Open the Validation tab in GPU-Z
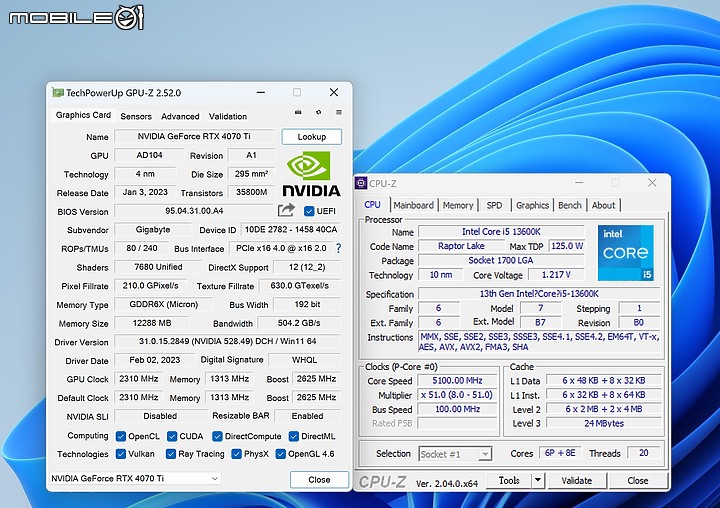Screen dimensions: 720x508 (x=228, y=116)
